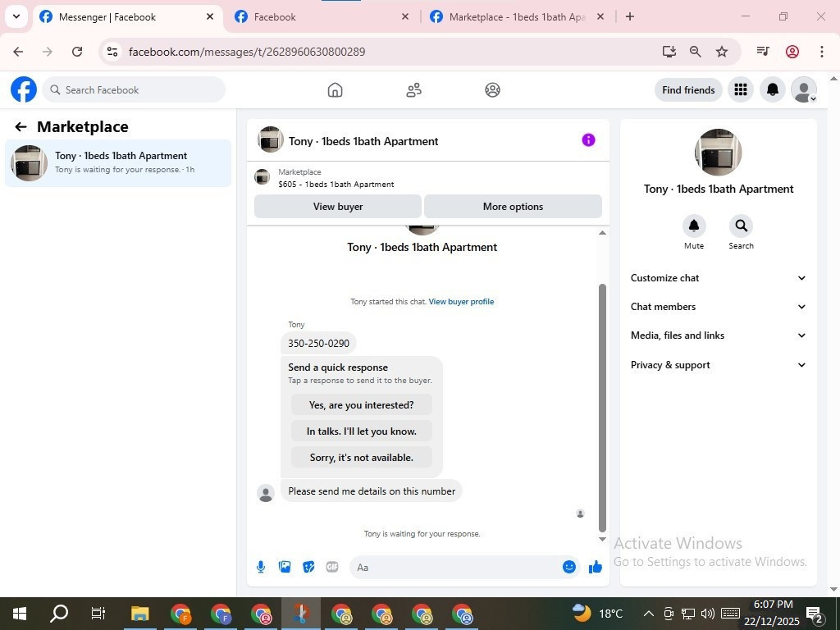Click the browser back arrow
This screenshot has height=630, width=840.
pyautogui.click(x=18, y=52)
